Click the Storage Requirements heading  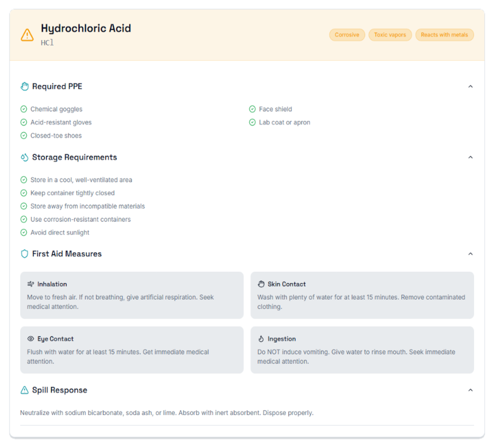pos(75,157)
